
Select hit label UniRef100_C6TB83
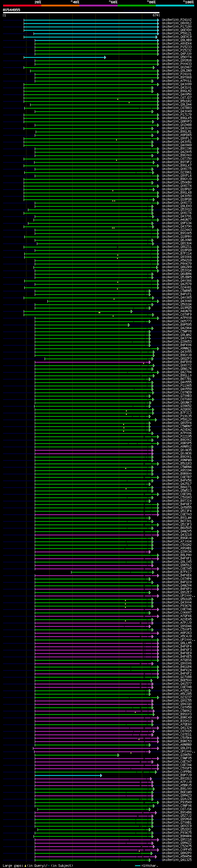[x=176, y=108]
